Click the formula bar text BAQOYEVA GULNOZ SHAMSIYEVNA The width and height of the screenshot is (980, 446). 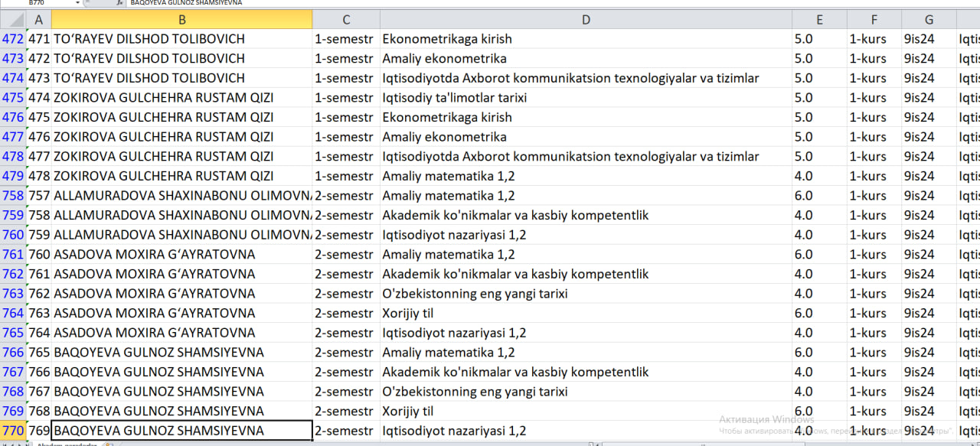tap(186, 3)
